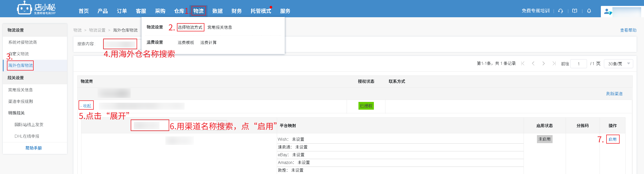Select 选择物流方式 in the dropdown menu
Screen dimensions: 644x174
190,27
